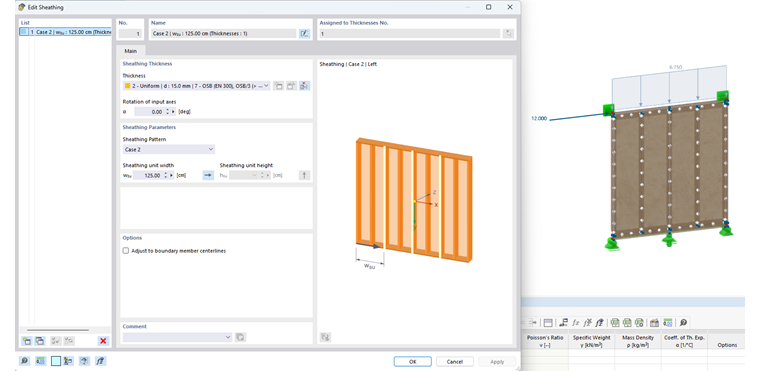Maximize the Edit Sheathing dialog
The image size is (760, 371).
489,7
